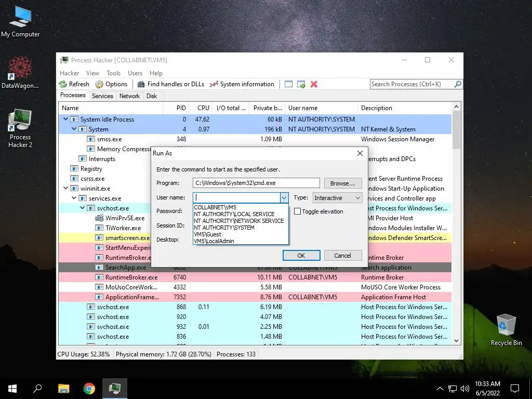Open Options via the gear icon

tap(99, 84)
